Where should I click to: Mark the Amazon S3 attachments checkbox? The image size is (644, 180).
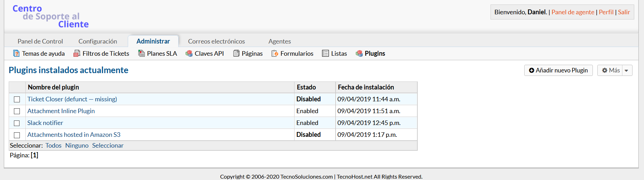click(17, 135)
